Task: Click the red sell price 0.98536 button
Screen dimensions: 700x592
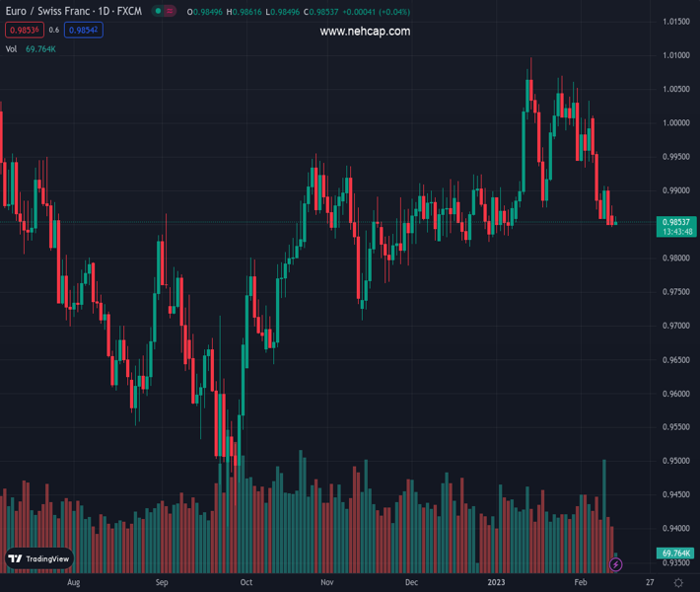Action: [x=24, y=31]
